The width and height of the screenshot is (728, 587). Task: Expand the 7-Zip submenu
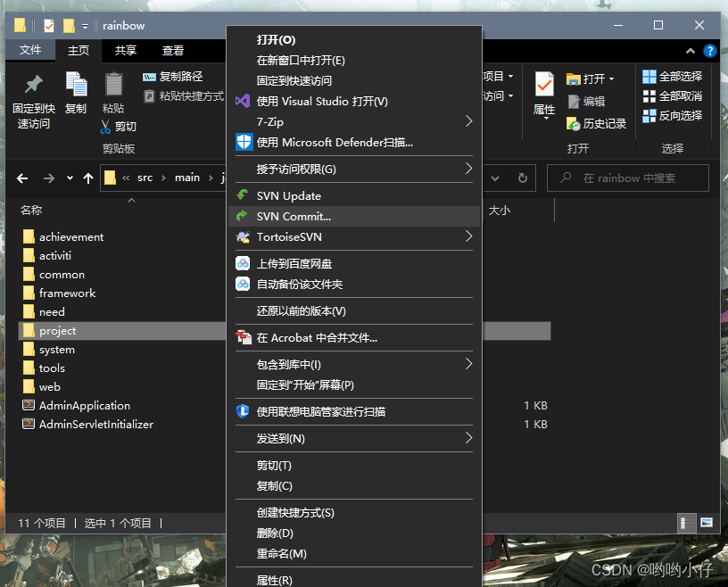[469, 121]
